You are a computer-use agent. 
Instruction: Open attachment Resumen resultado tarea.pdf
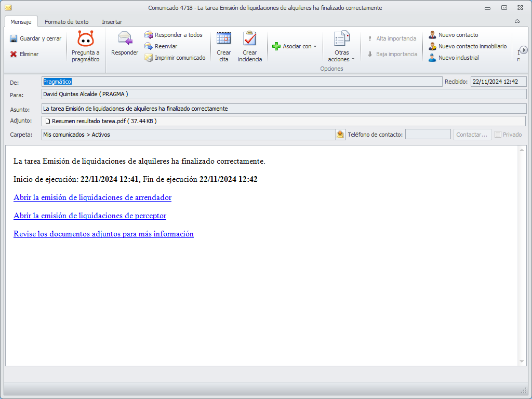[104, 121]
